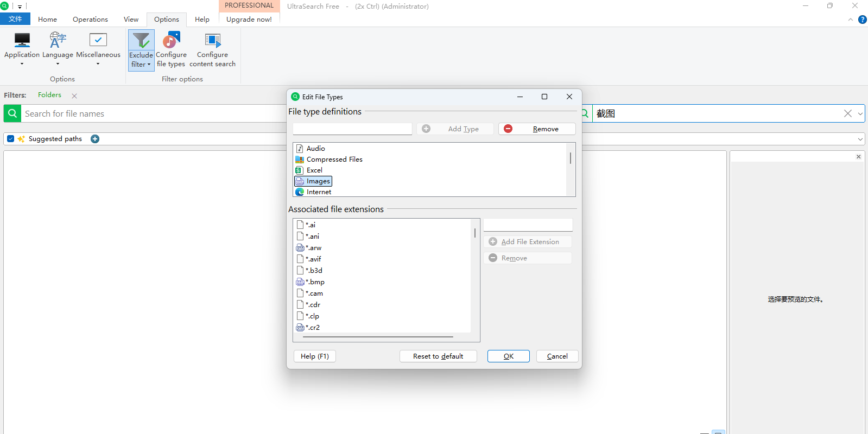Screen dimensions: 868x434
Task: Expand the content search history dropdown
Action: point(860,114)
